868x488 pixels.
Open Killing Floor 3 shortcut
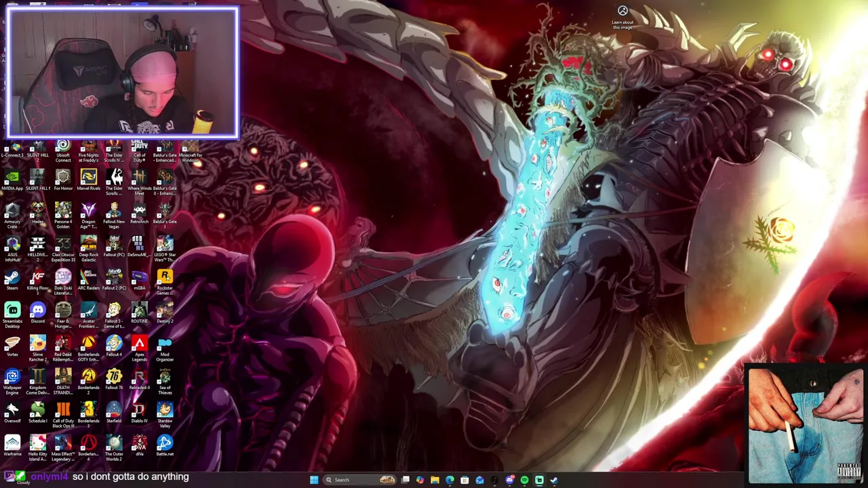(x=37, y=283)
